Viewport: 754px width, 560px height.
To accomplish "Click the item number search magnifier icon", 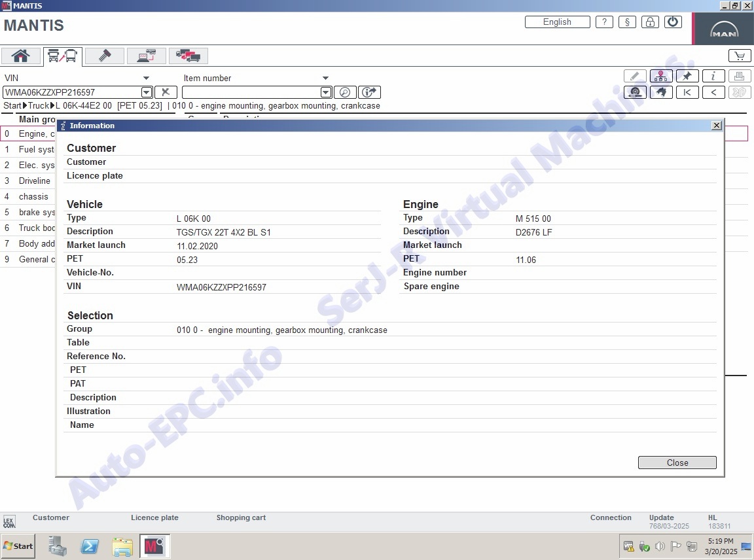I will coord(345,92).
